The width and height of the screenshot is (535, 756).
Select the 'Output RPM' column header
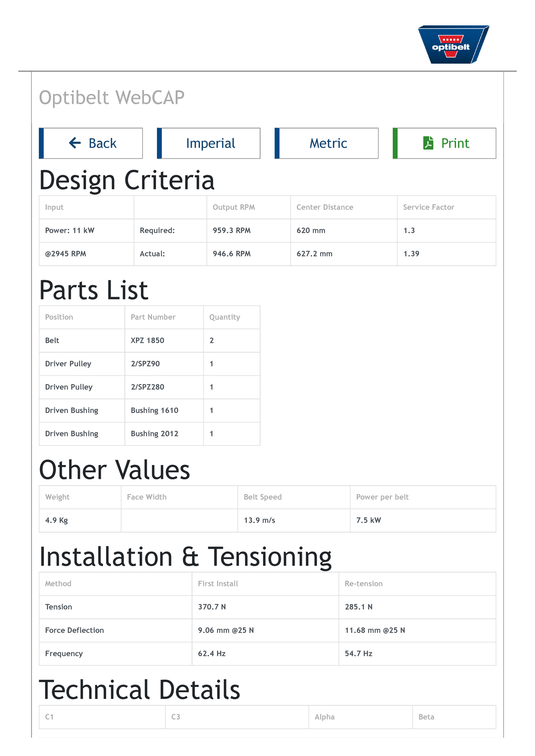234,207
